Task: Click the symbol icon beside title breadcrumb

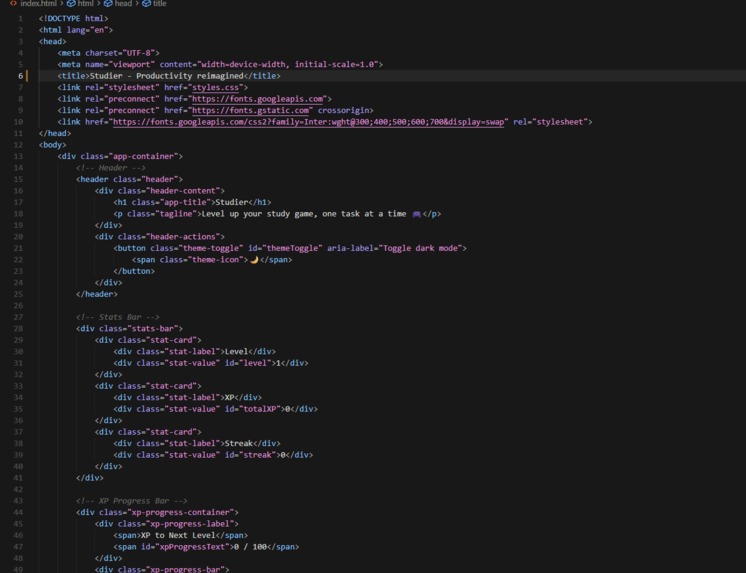Action: [x=146, y=3]
